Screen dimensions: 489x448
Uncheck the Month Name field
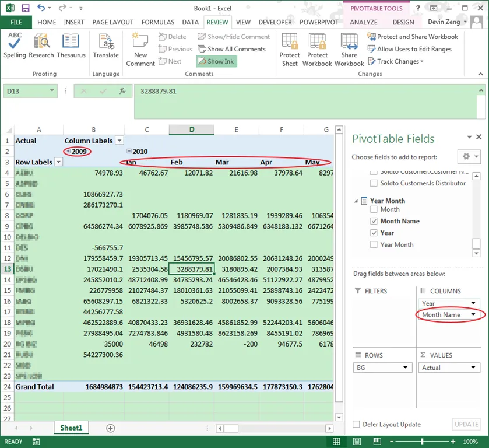coord(374,221)
